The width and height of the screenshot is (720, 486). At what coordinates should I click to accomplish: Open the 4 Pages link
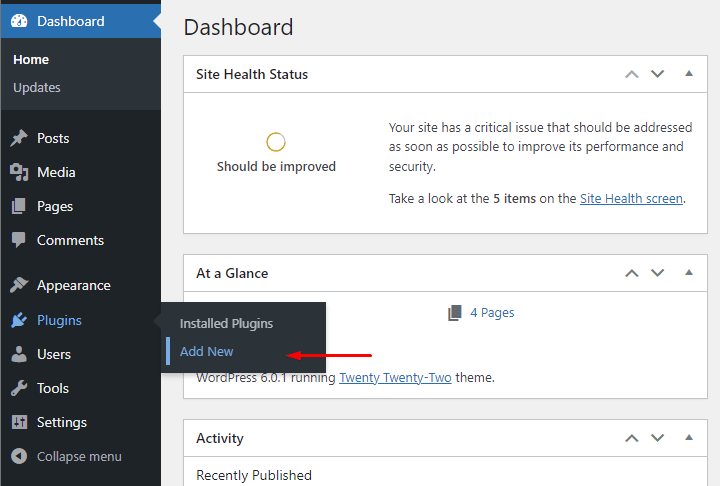click(x=492, y=313)
